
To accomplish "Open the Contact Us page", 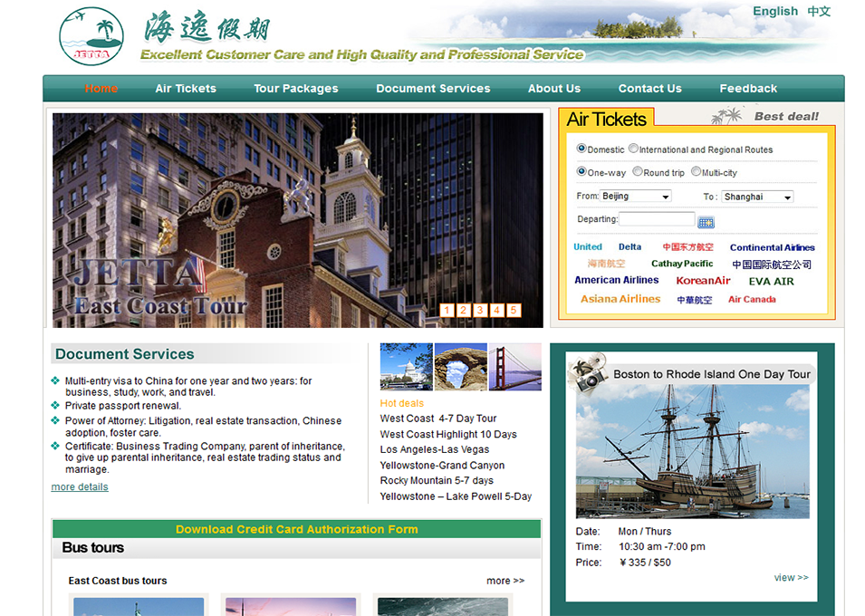I will coord(649,88).
